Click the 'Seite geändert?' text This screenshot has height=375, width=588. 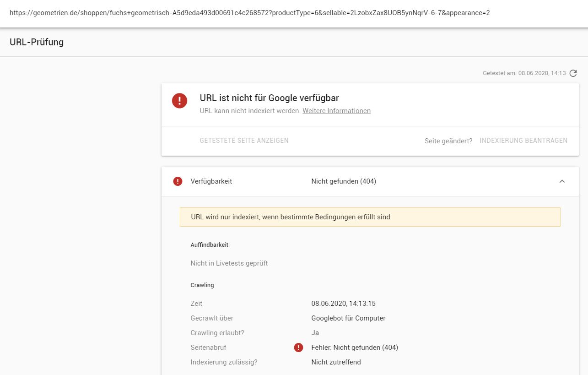448,141
